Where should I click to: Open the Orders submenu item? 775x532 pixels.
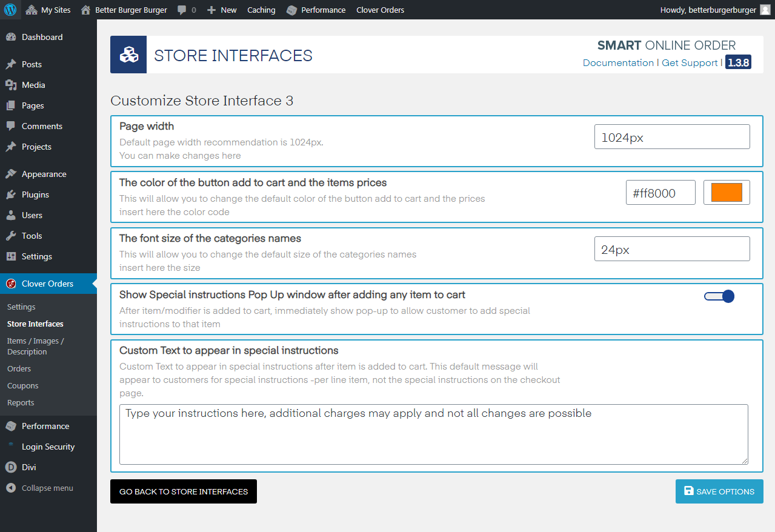click(19, 369)
